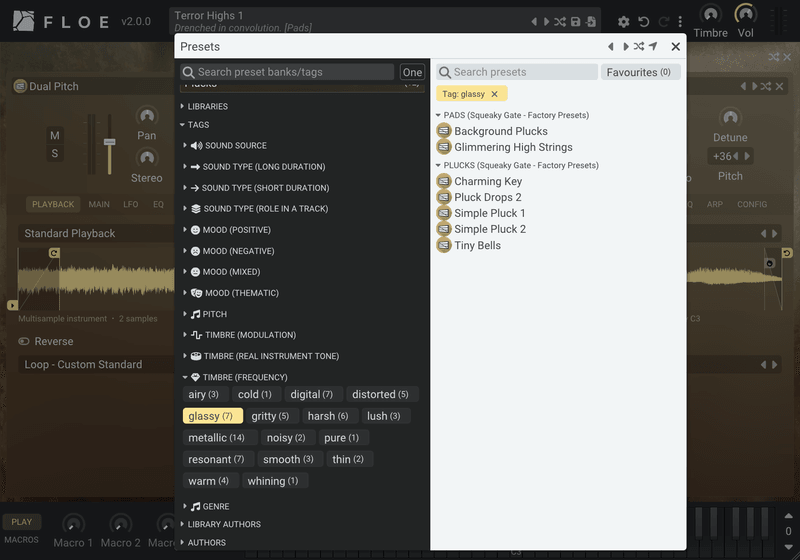
Task: Randomize preset in Presets panel header
Action: click(639, 46)
